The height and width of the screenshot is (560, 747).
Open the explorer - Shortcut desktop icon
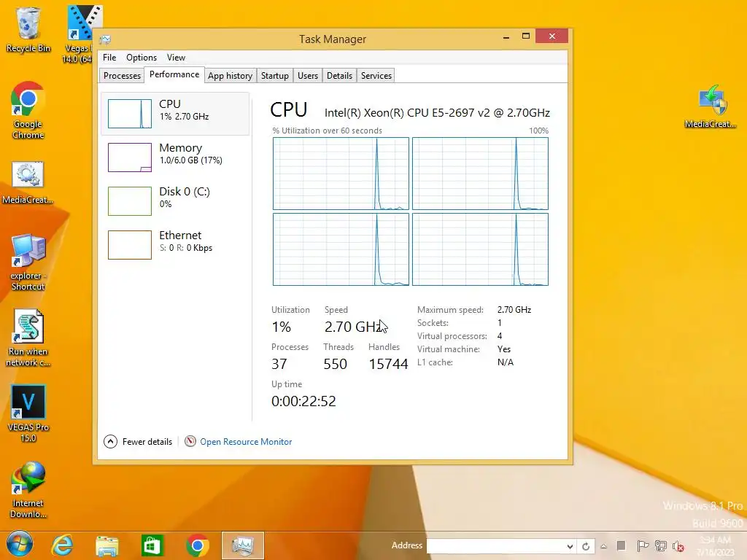click(28, 262)
